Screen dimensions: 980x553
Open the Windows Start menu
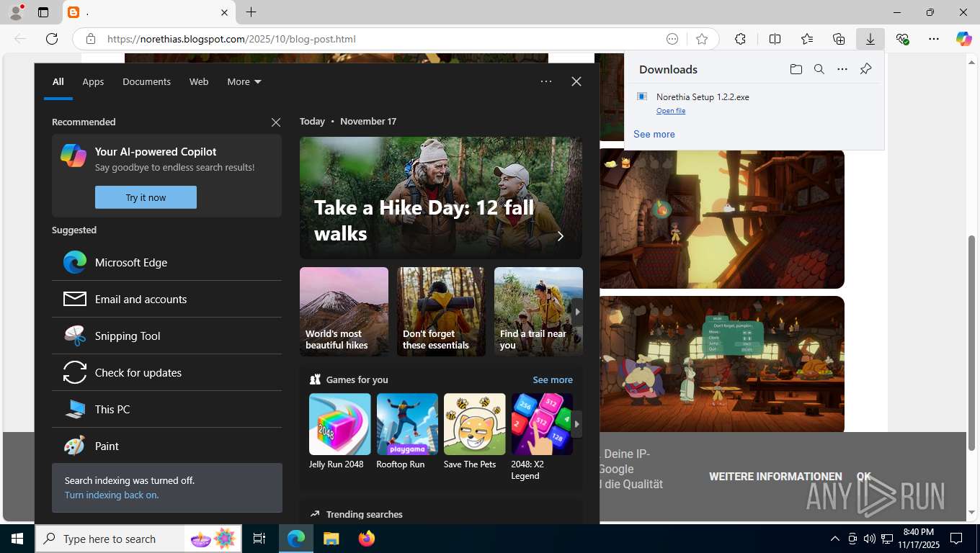[x=17, y=539]
